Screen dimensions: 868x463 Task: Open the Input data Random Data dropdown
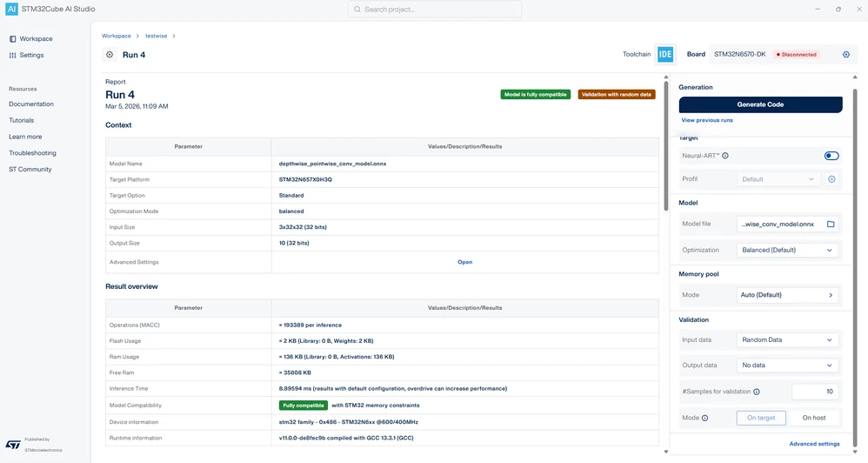point(786,340)
